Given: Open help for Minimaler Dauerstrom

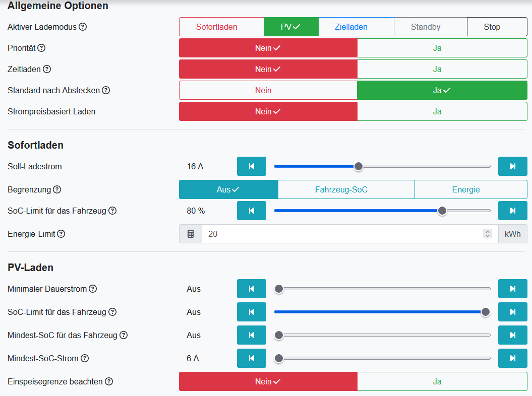Looking at the screenshot, I should point(93,289).
